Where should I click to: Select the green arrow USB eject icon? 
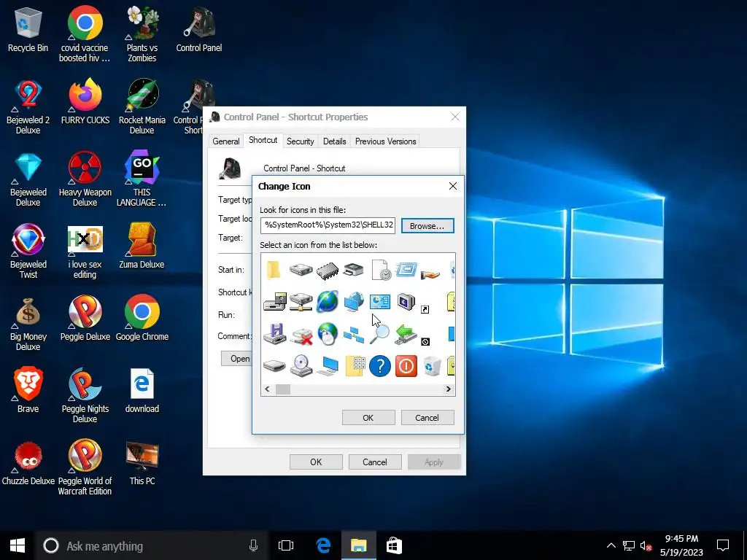pos(406,334)
